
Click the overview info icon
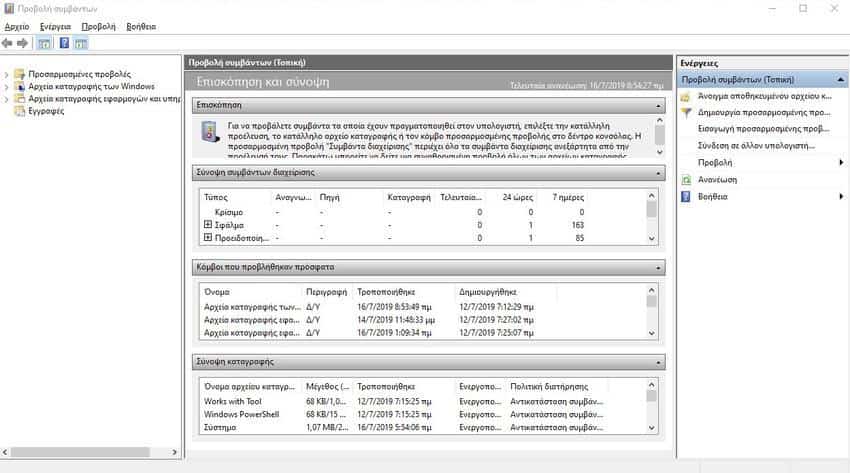[210, 132]
